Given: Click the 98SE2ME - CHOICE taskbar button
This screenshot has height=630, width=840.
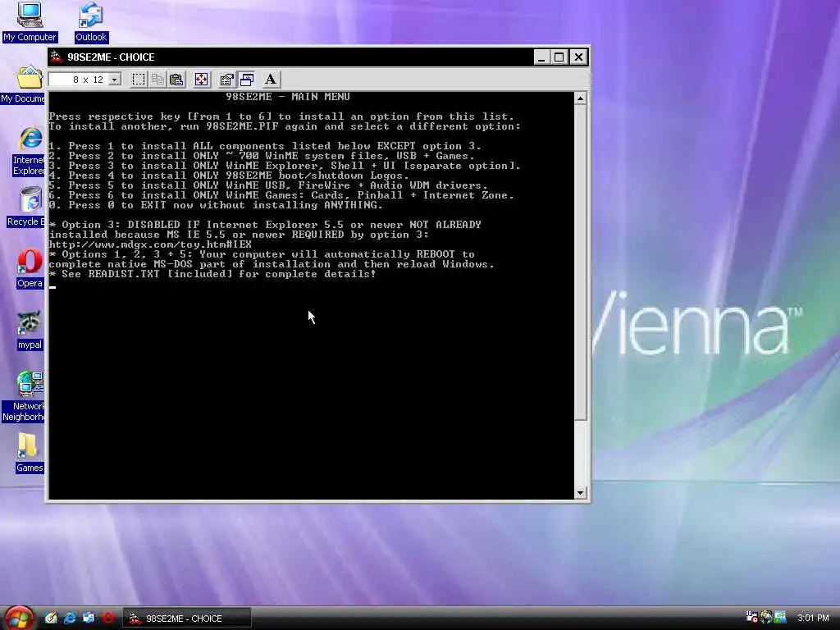Looking at the screenshot, I should point(186,619).
